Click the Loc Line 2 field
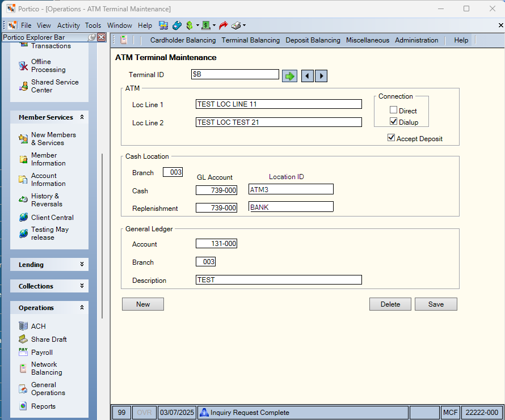 (x=279, y=122)
